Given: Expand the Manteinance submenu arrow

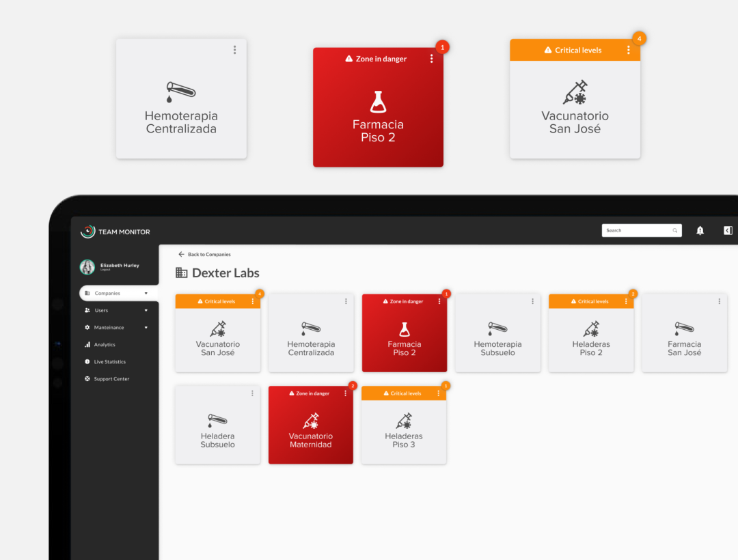Looking at the screenshot, I should [146, 328].
